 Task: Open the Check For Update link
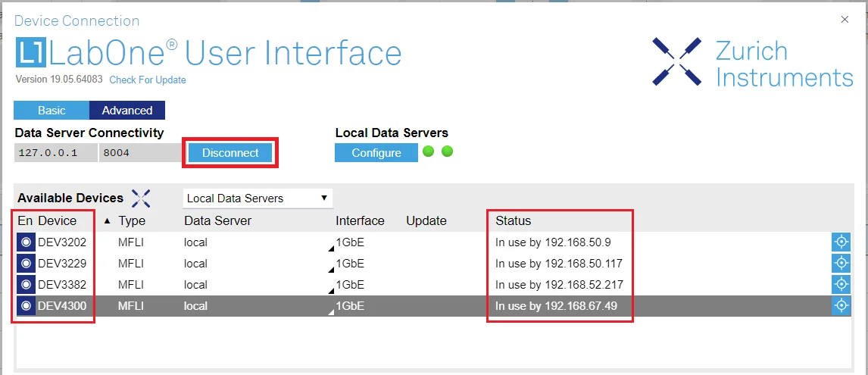coord(148,80)
